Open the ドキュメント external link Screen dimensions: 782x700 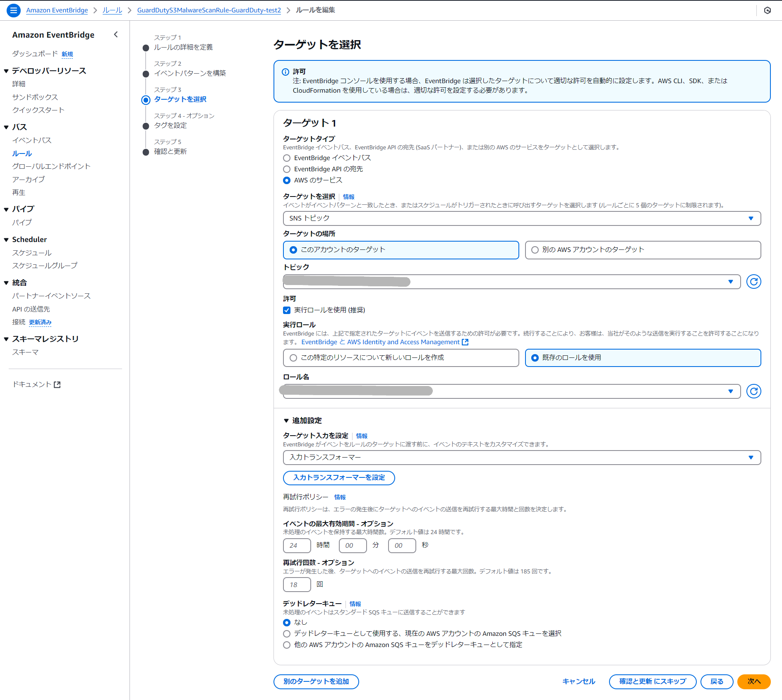[x=36, y=384]
